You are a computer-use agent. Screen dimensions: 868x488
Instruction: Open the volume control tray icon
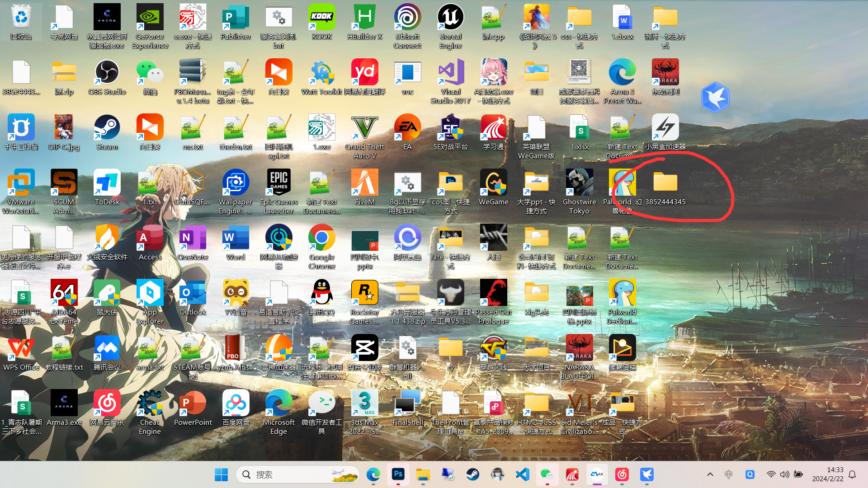(x=784, y=474)
